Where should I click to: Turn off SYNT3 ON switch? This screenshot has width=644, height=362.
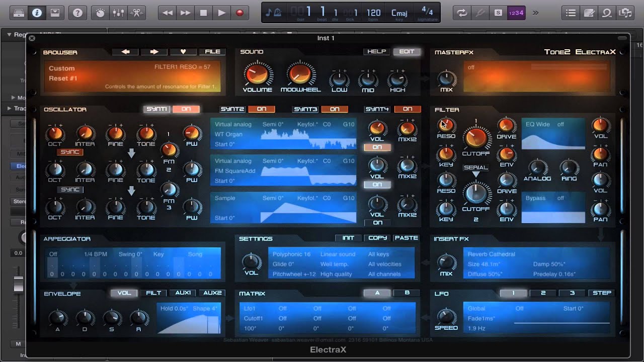coord(335,109)
